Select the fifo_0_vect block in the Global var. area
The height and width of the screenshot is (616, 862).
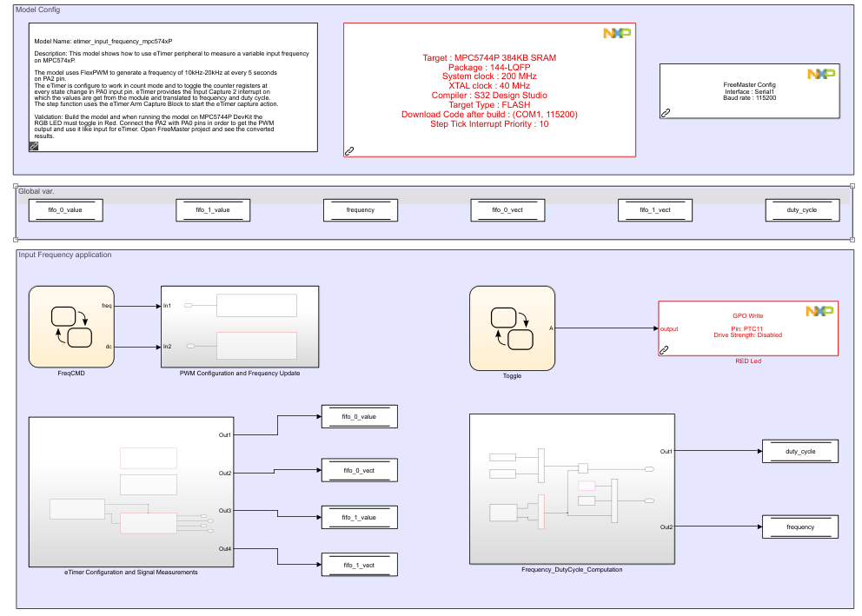pos(507,210)
